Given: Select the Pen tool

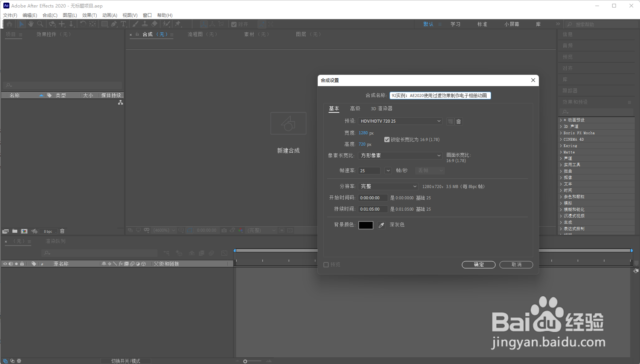Looking at the screenshot, I should 114,24.
